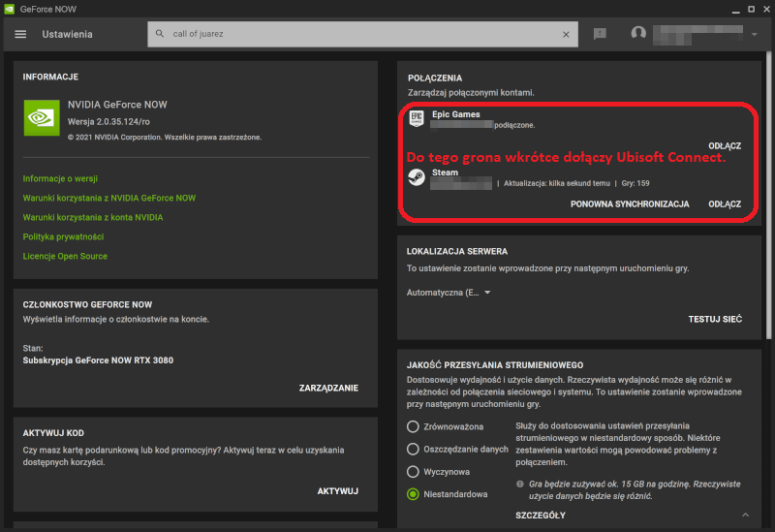Open Informacje o wersji link

(60, 178)
